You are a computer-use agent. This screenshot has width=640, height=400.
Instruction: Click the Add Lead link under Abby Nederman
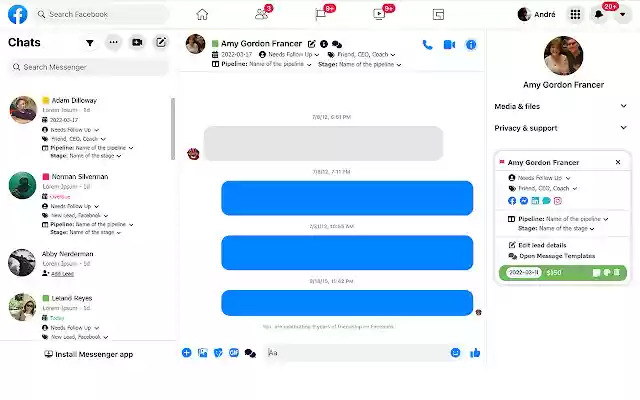tap(62, 273)
